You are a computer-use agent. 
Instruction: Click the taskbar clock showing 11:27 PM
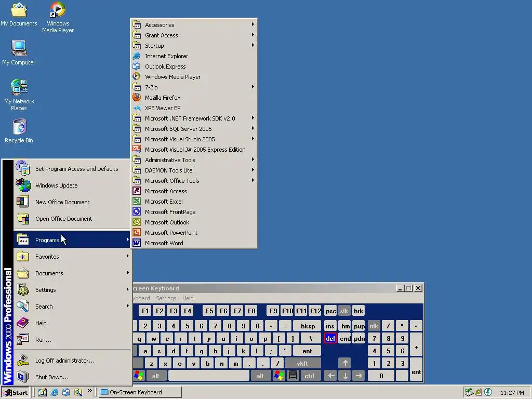[x=512, y=393]
